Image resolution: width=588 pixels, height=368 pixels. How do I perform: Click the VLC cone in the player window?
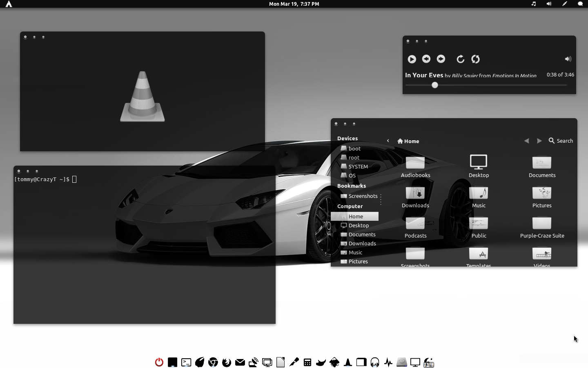pyautogui.click(x=143, y=96)
